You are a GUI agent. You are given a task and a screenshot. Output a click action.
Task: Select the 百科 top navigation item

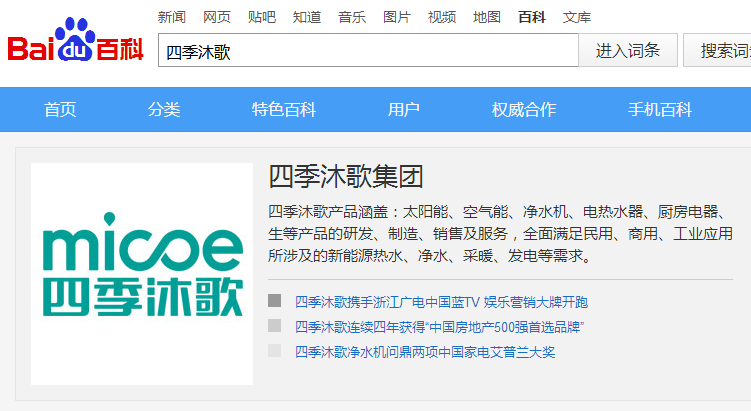[x=532, y=17]
